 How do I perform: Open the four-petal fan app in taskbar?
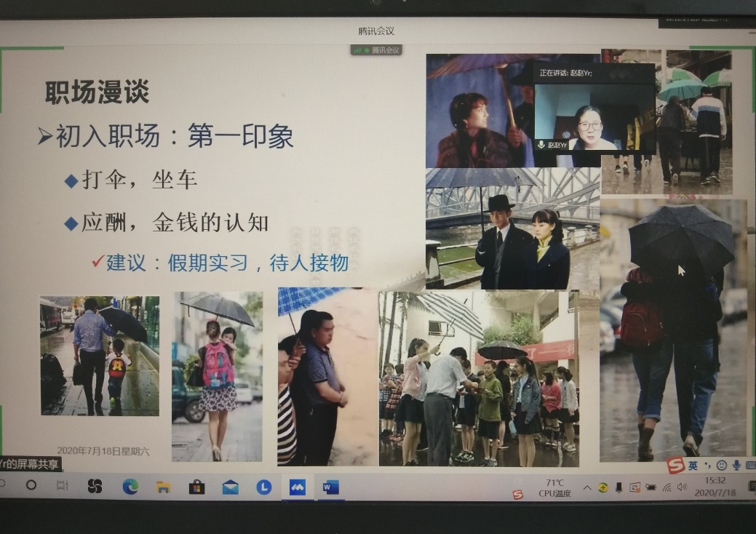pos(95,486)
